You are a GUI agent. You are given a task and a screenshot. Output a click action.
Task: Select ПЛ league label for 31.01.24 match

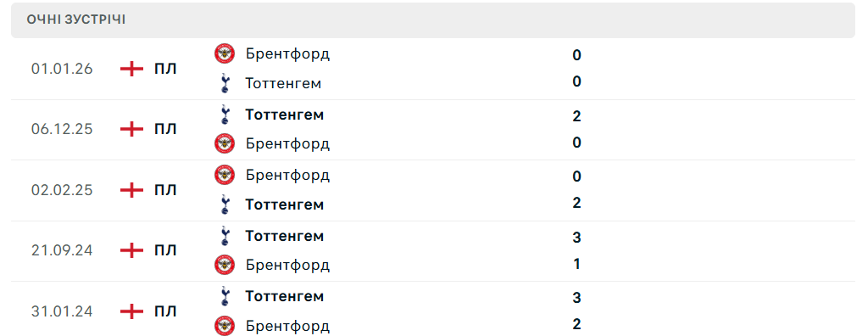click(165, 311)
